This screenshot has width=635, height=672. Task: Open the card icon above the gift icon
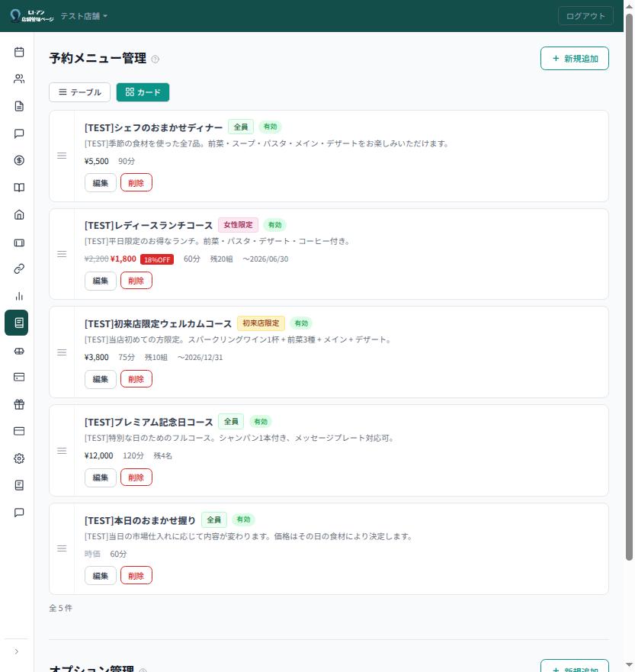point(19,377)
